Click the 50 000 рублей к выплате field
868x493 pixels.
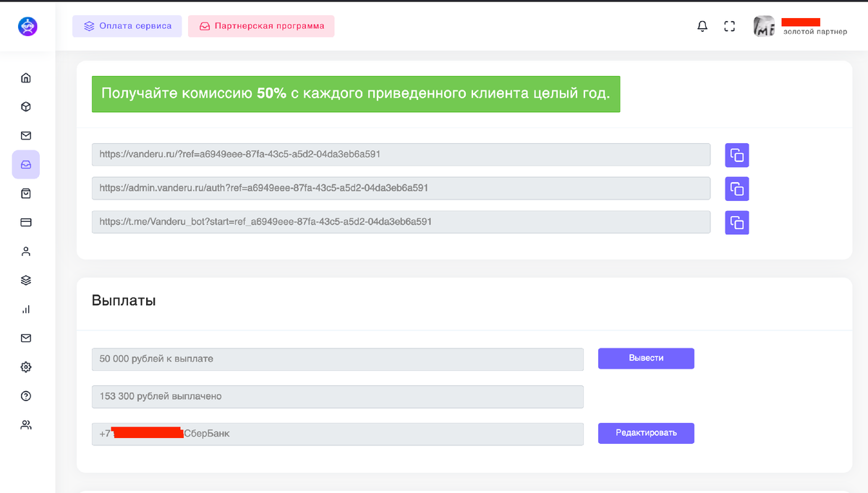click(x=338, y=359)
